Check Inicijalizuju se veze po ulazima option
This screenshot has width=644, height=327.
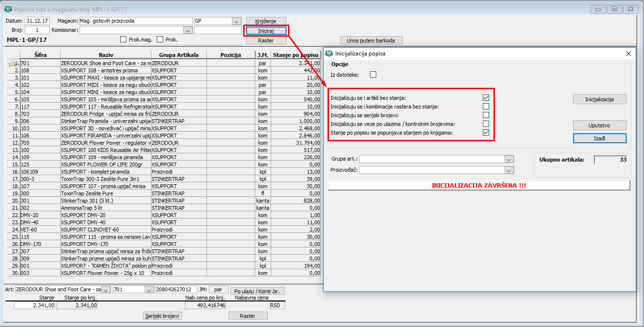pyautogui.click(x=486, y=124)
